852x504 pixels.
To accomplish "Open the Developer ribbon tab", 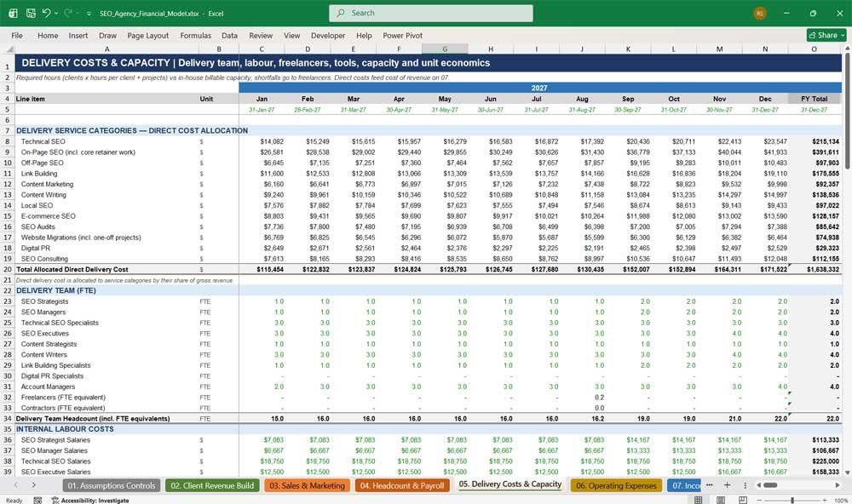I will [328, 35].
